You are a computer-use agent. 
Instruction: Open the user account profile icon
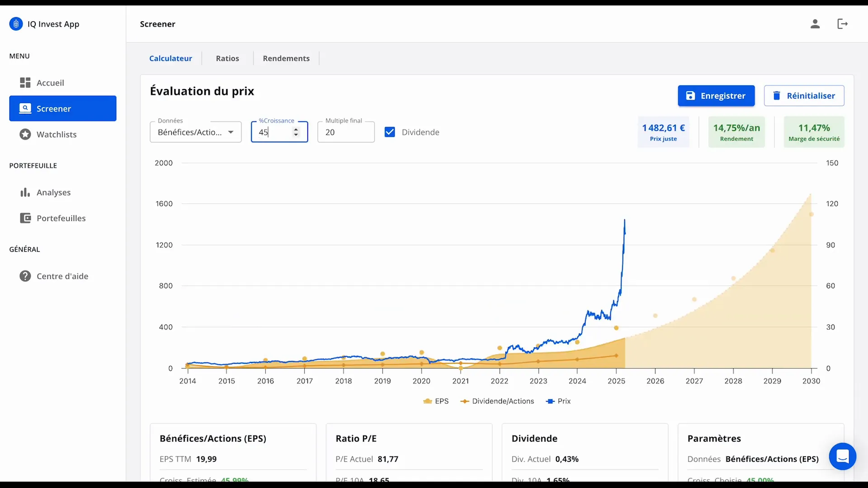(x=815, y=24)
